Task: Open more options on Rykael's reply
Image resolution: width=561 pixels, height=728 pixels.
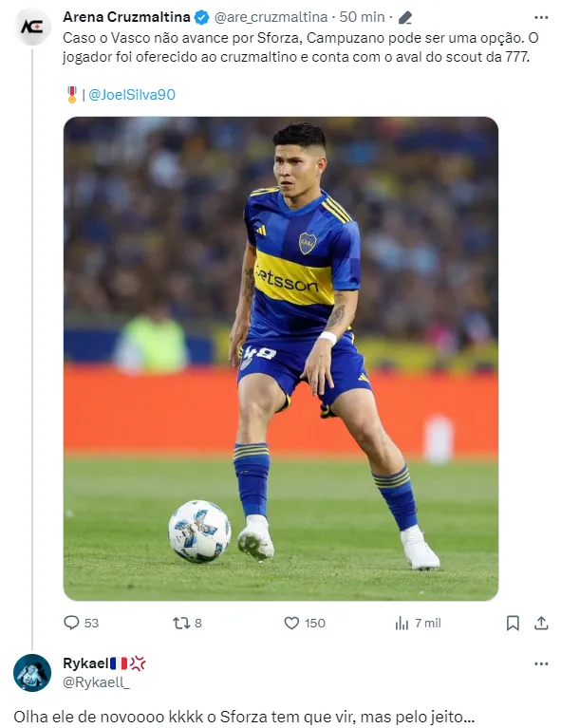Action: pyautogui.click(x=541, y=663)
